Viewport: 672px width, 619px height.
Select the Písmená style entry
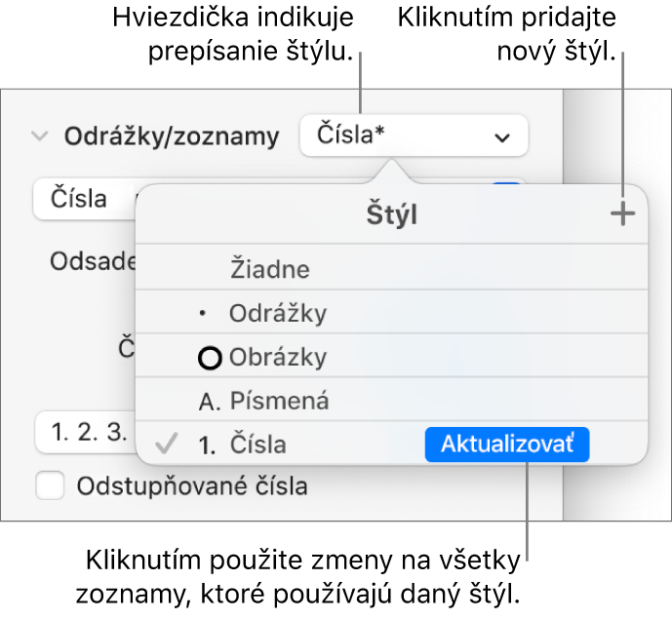pos(280,401)
